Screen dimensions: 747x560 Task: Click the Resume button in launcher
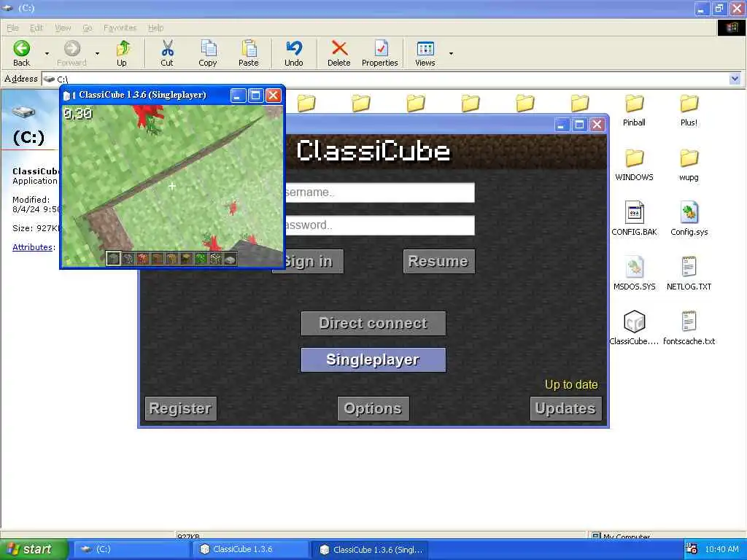pyautogui.click(x=438, y=262)
